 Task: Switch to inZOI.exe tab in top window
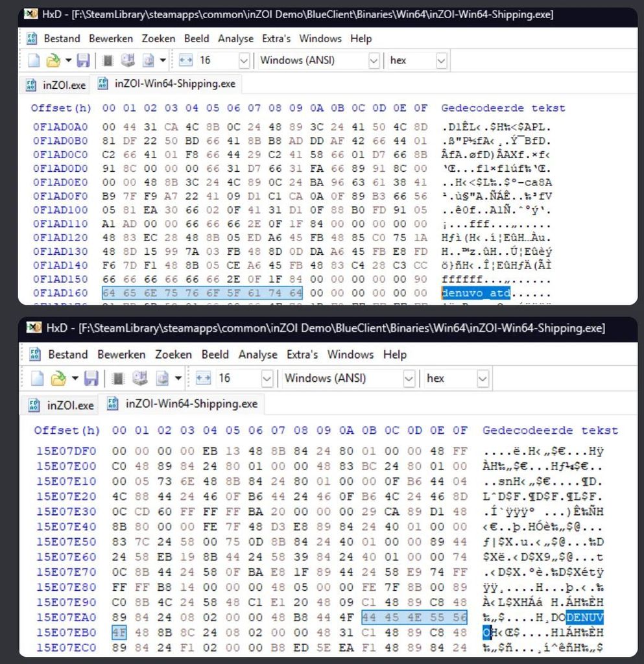pyautogui.click(x=56, y=85)
